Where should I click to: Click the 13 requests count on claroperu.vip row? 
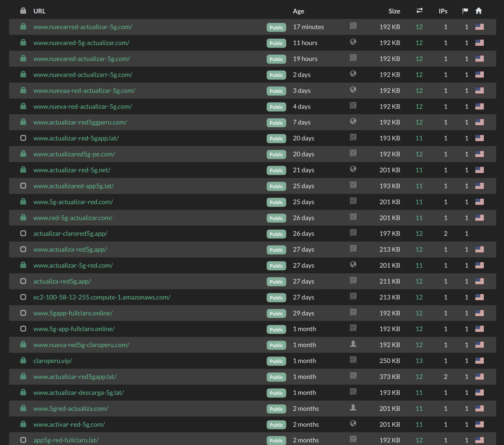coord(419,361)
